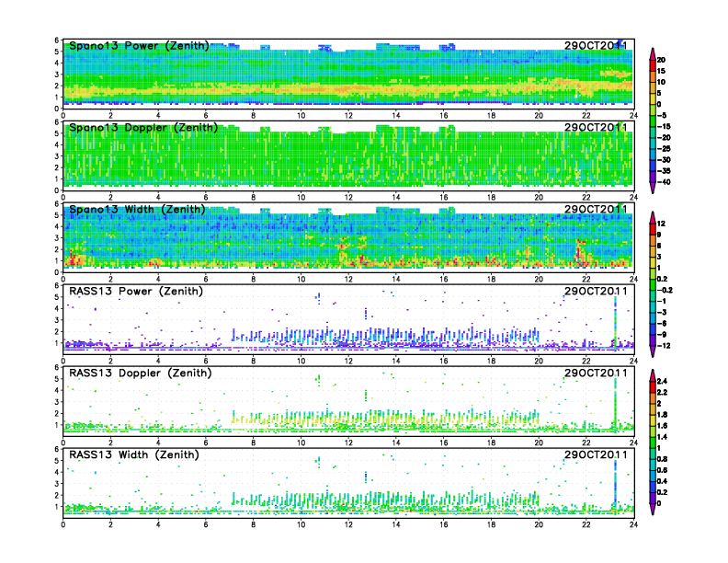Viewport: 728px width, 563px height.
Task: Click x-axis tick 18 under RASS13 Power panel
Action: (x=491, y=361)
